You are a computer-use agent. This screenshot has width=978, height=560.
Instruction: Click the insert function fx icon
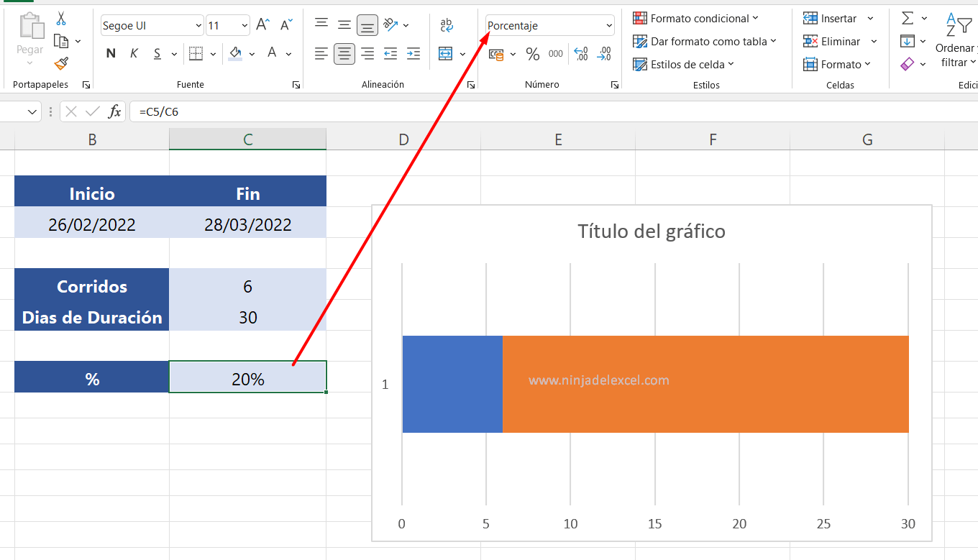[114, 111]
